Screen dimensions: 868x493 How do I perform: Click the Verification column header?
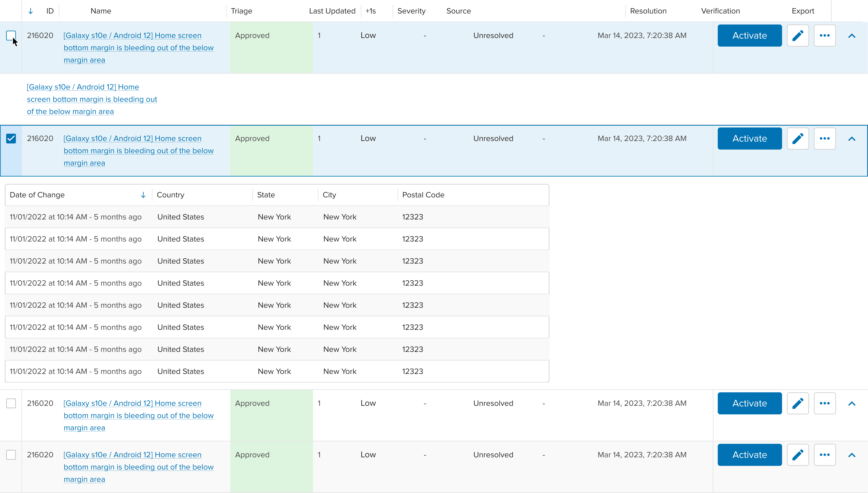coord(721,11)
